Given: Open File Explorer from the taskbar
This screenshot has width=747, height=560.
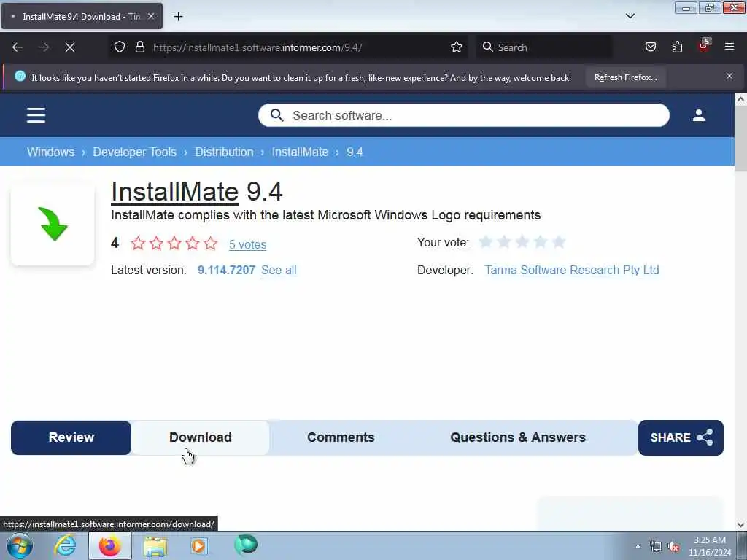Looking at the screenshot, I should [155, 545].
